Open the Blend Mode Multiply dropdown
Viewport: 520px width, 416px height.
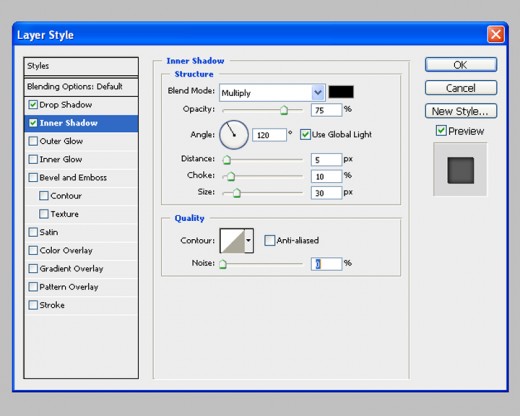272,93
